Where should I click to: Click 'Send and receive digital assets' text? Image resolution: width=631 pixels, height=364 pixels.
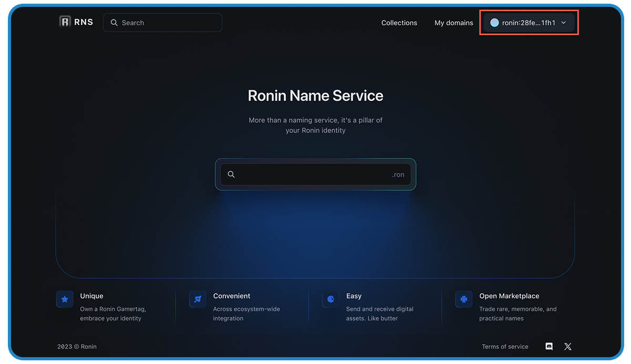tap(380, 314)
